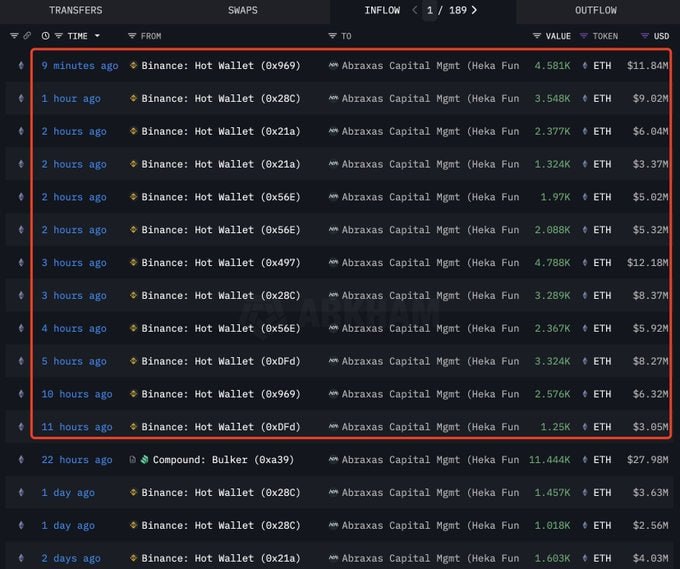Viewport: 680px width, 569px height.
Task: Select the INFLOW tab
Action: 382,10
